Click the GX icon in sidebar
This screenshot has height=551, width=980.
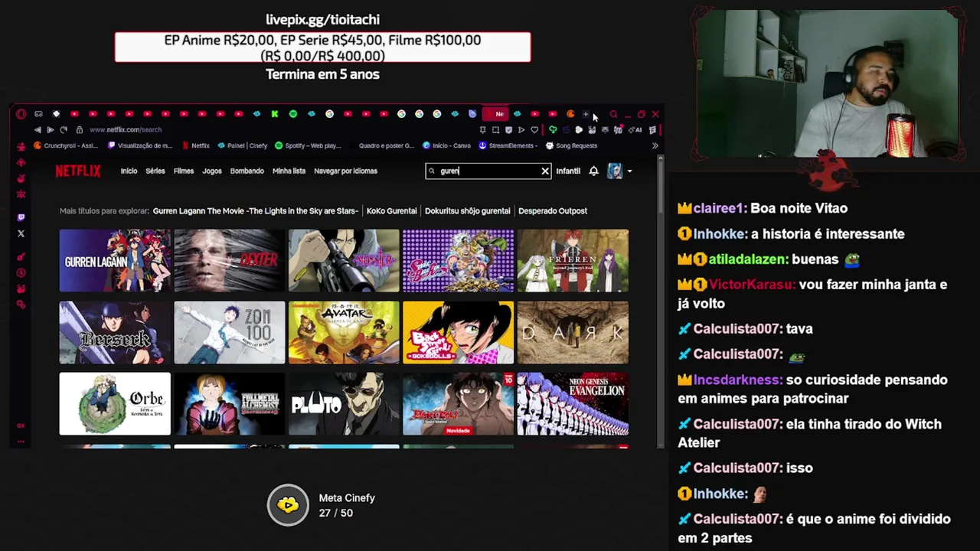coord(21,425)
